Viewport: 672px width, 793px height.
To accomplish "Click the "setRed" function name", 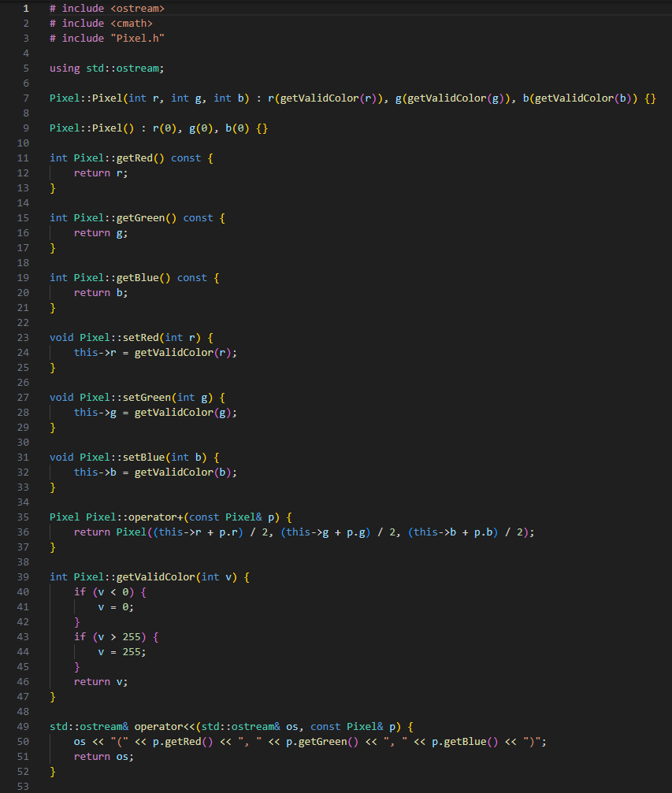I will click(141, 337).
